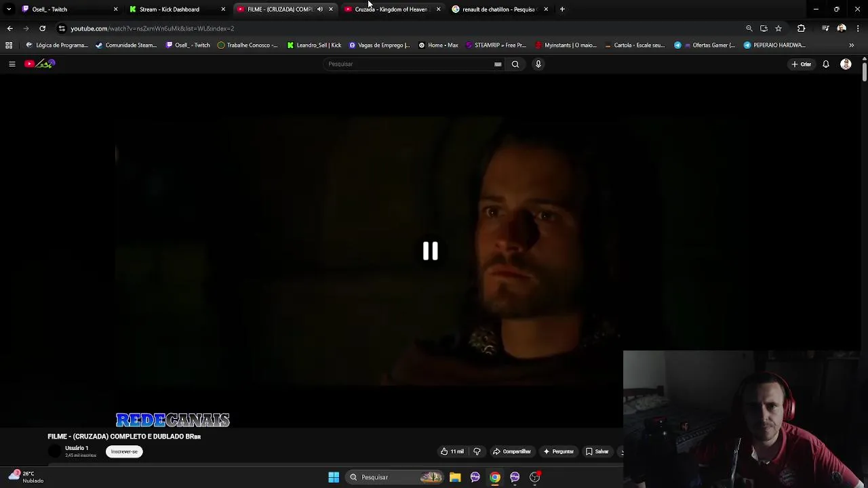View site information icon in address bar
Viewport: 868px width, 488px height.
62,28
